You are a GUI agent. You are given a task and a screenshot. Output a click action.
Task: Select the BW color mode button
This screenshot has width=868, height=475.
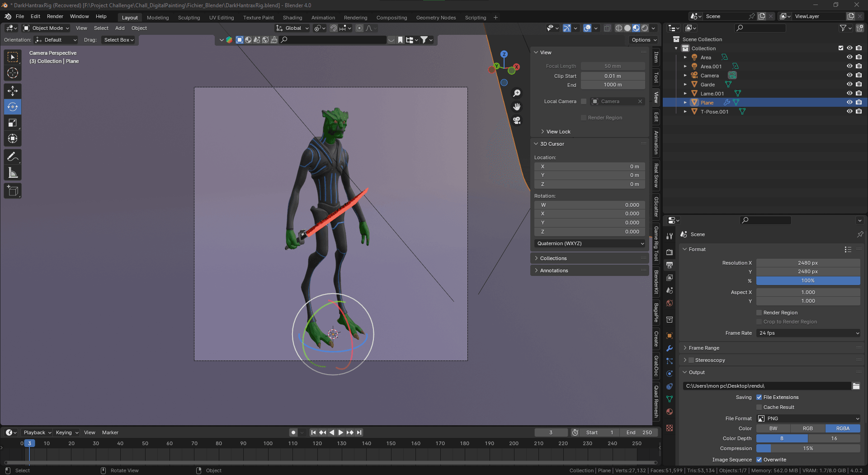pyautogui.click(x=774, y=428)
